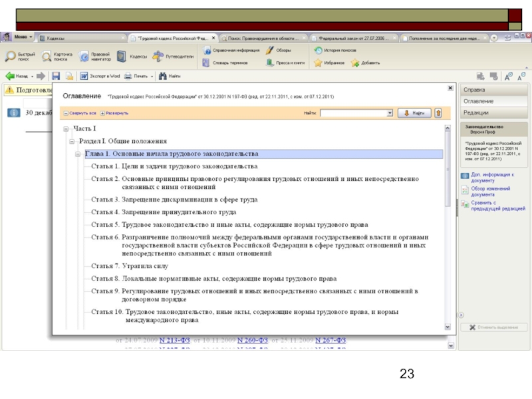Image resolution: width=532 pixels, height=399 pixels.
Task: Open N 260-ФЗ link
Action: (253, 340)
